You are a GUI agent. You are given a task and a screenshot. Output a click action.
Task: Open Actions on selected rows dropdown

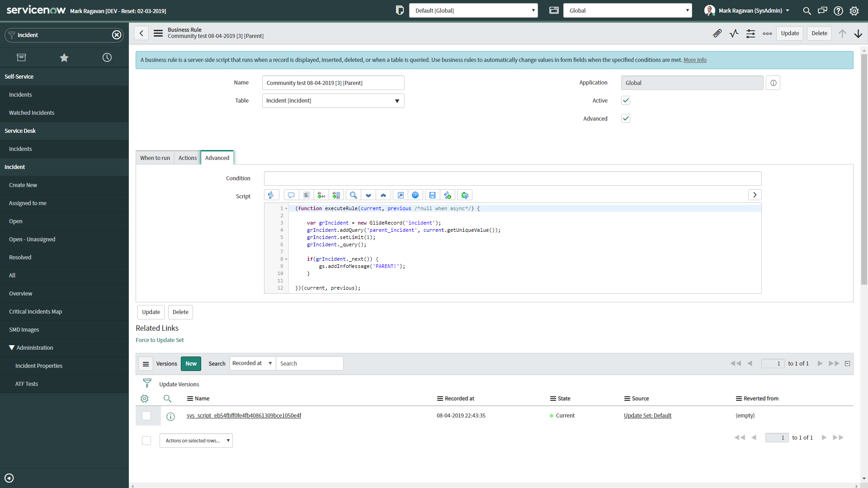(x=196, y=441)
